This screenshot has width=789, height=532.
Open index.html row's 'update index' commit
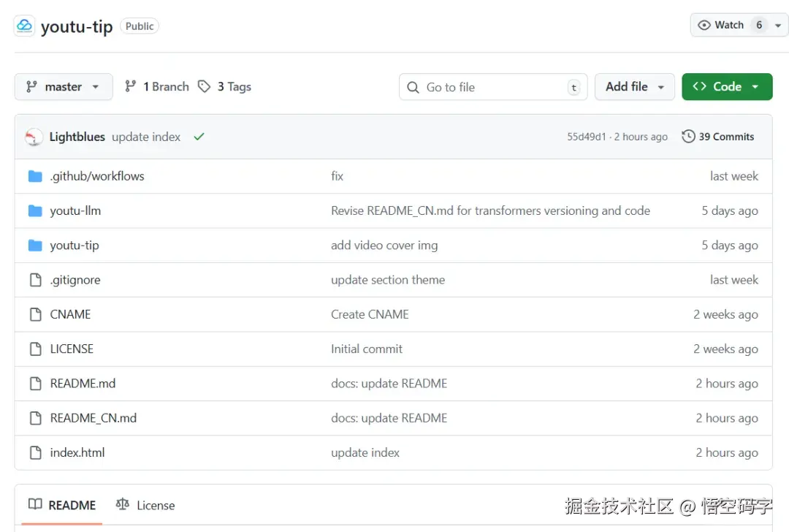(x=365, y=453)
